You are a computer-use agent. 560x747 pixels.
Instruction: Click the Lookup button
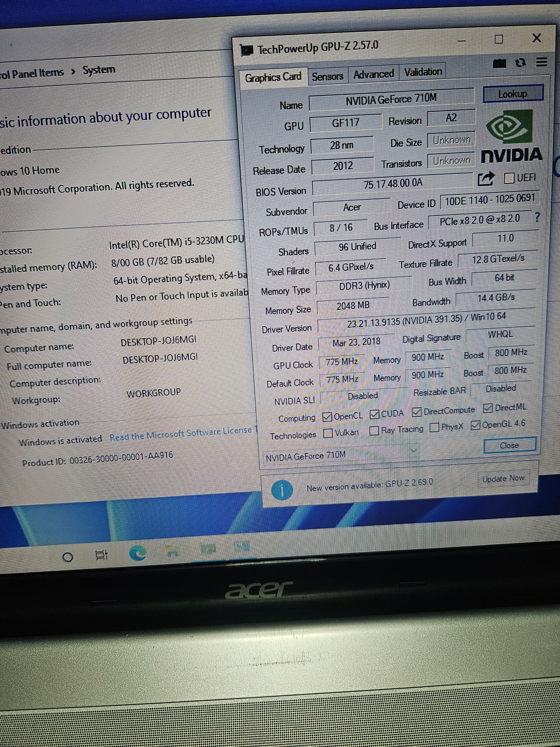click(512, 94)
